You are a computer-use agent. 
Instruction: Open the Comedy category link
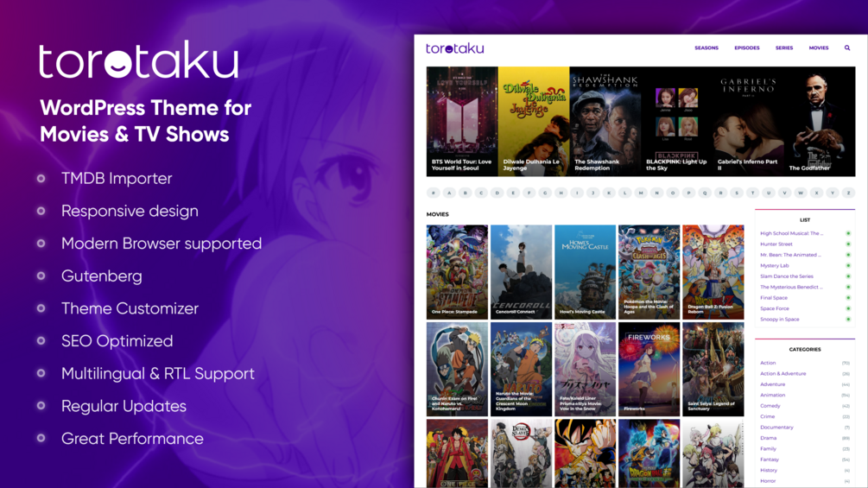(770, 406)
